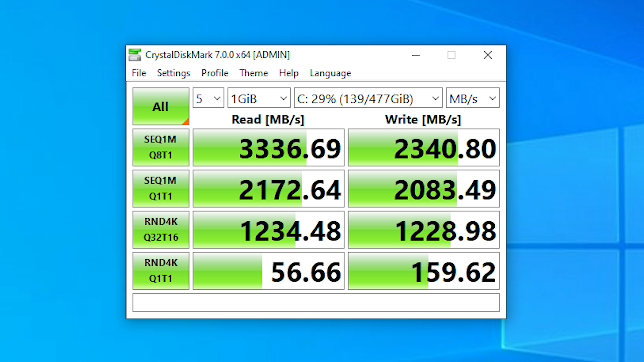Click the 2340.80 sequential write result
The height and width of the screenshot is (362, 644).
pyautogui.click(x=423, y=147)
